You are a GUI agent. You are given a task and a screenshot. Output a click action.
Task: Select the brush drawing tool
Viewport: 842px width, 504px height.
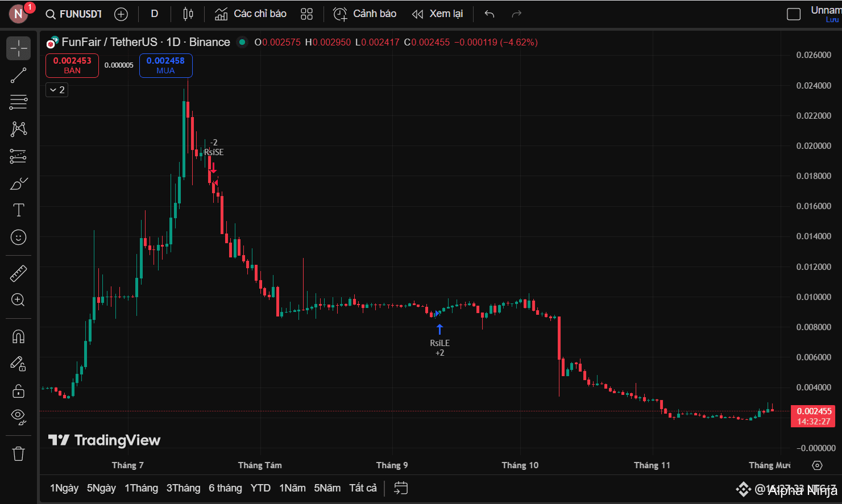point(19,183)
